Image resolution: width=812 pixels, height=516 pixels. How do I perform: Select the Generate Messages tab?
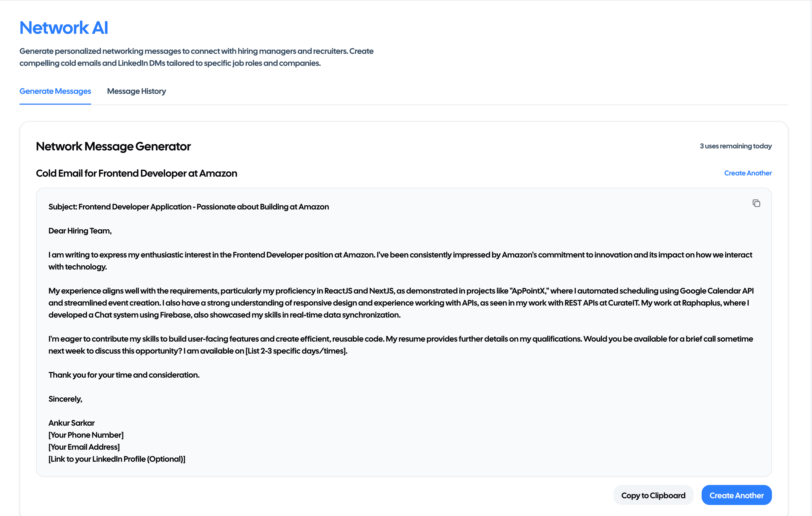pos(55,91)
